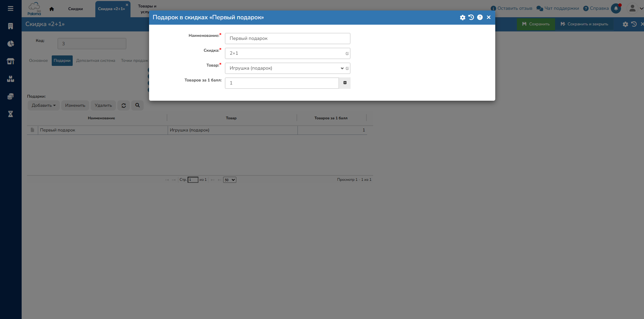Click the hamburger menu icon in sidebar
644x319 pixels.
(10, 8)
